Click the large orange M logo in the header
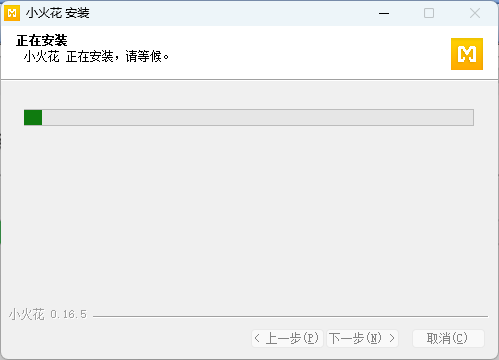This screenshot has height=360, width=499. coord(467,54)
